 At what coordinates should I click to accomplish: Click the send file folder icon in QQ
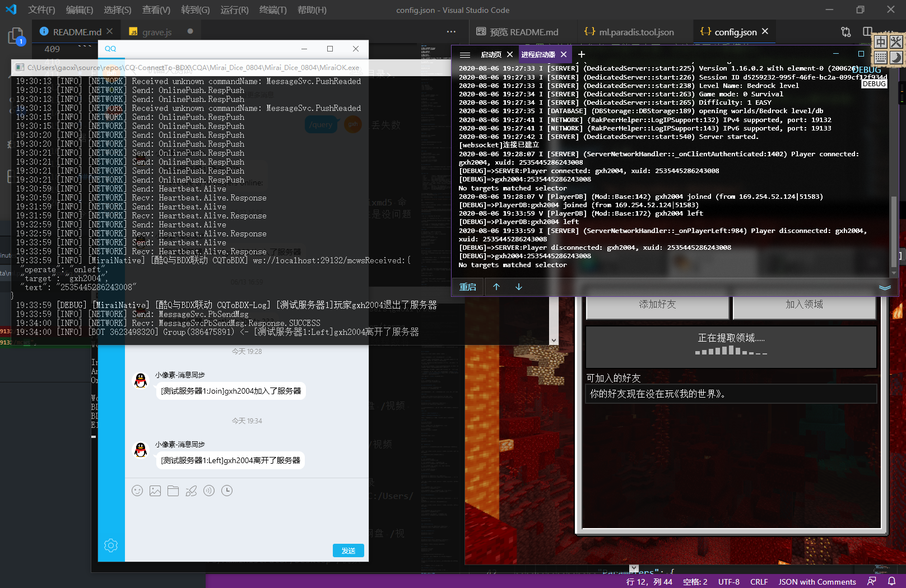[173, 490]
